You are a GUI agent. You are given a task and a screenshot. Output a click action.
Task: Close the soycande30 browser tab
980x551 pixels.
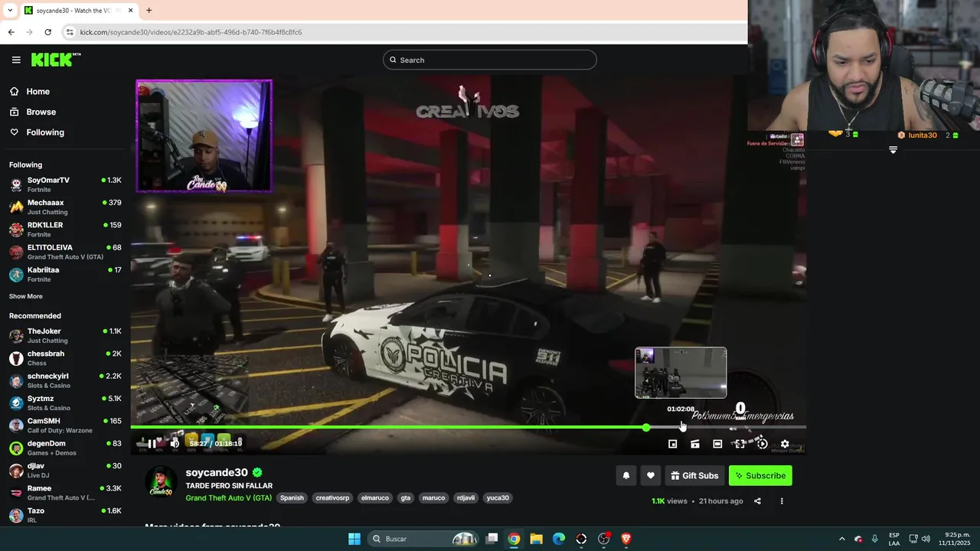point(131,10)
